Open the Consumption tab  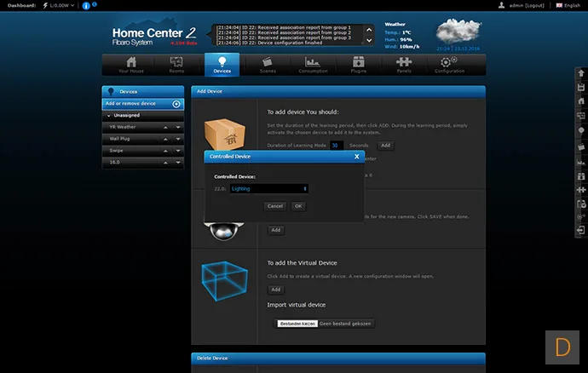point(313,65)
